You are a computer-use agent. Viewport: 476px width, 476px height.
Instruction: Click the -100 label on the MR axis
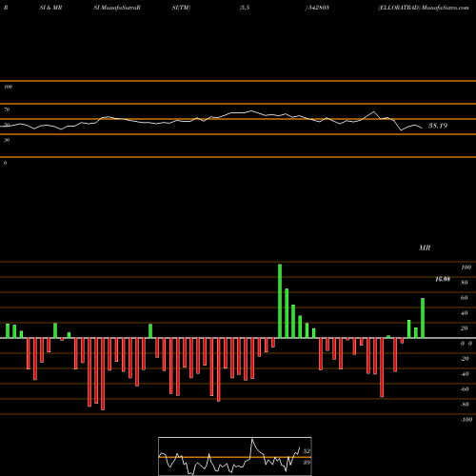pos(466,420)
